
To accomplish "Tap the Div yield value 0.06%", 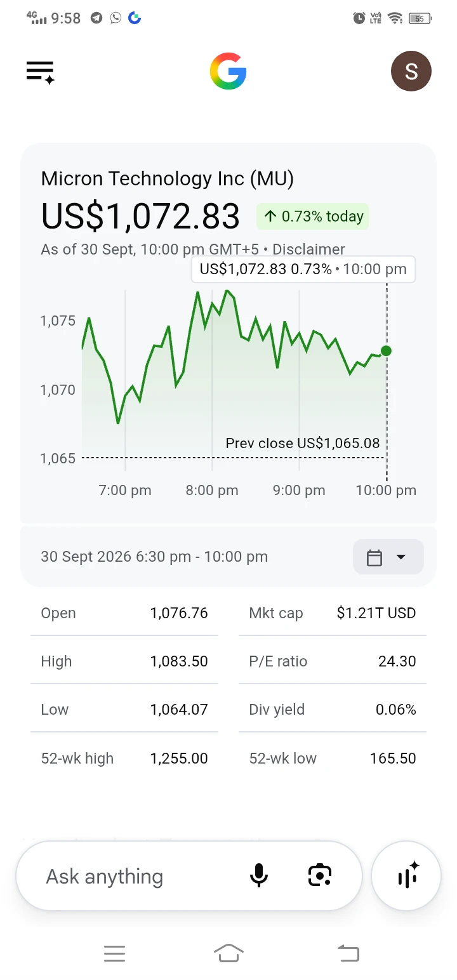I will [396, 710].
